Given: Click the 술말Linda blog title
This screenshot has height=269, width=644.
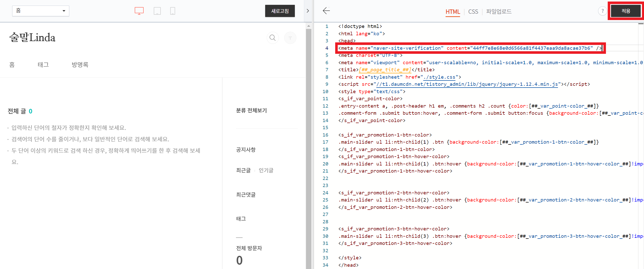Looking at the screenshot, I should pos(32,38).
